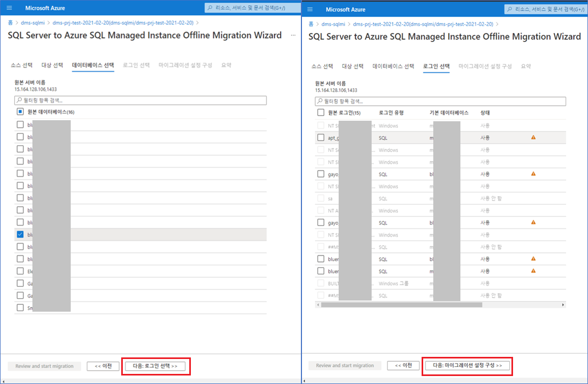Click << 이전 button in right window
The image size is (588, 384).
point(403,365)
